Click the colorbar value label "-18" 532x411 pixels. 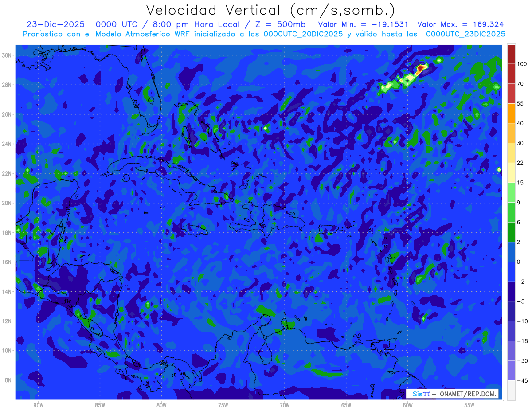click(x=522, y=341)
